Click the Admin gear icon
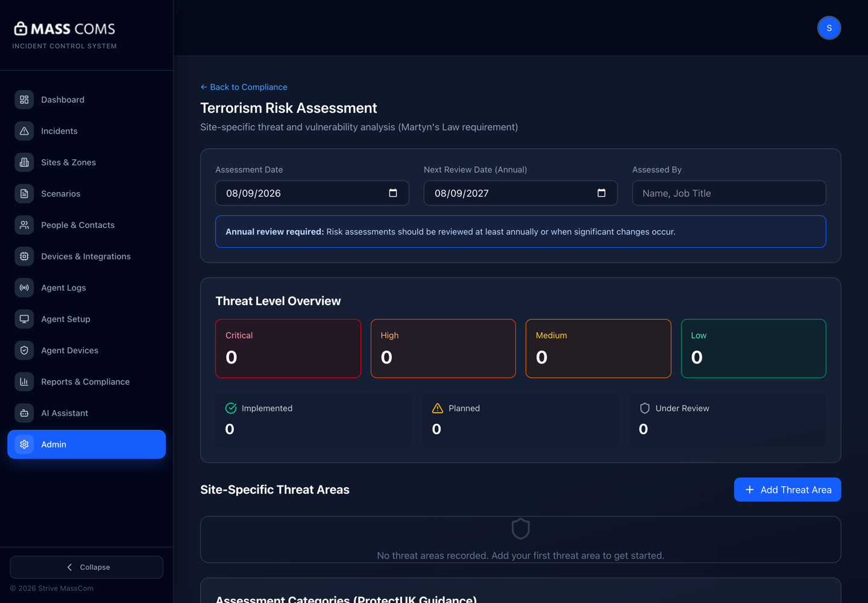The image size is (868, 603). [24, 444]
